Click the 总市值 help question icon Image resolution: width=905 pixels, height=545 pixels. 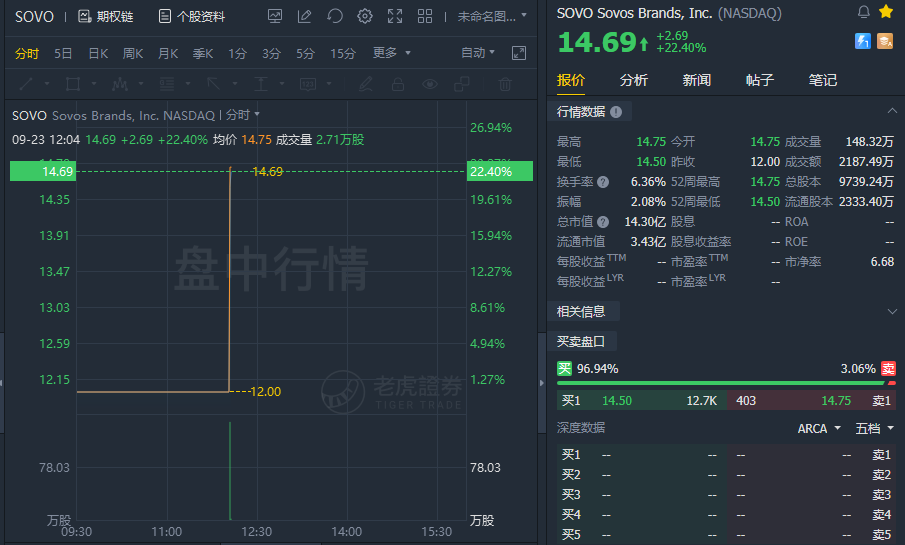[x=603, y=222]
